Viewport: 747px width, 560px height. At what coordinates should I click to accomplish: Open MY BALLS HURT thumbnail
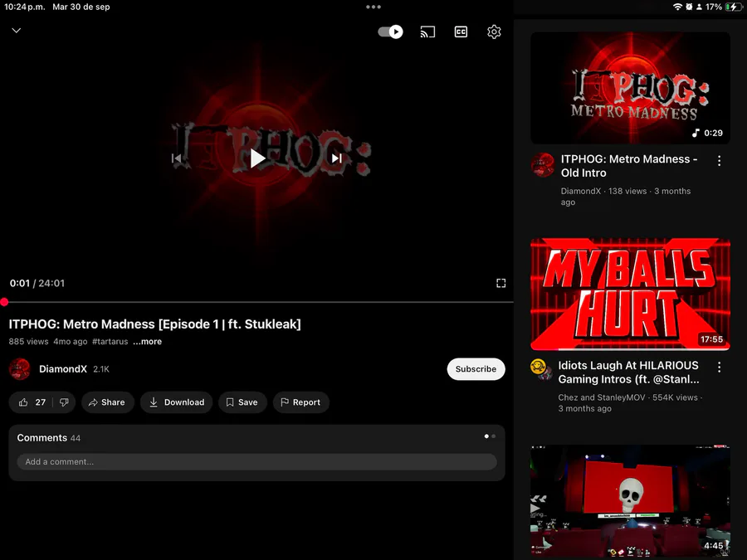(x=630, y=295)
